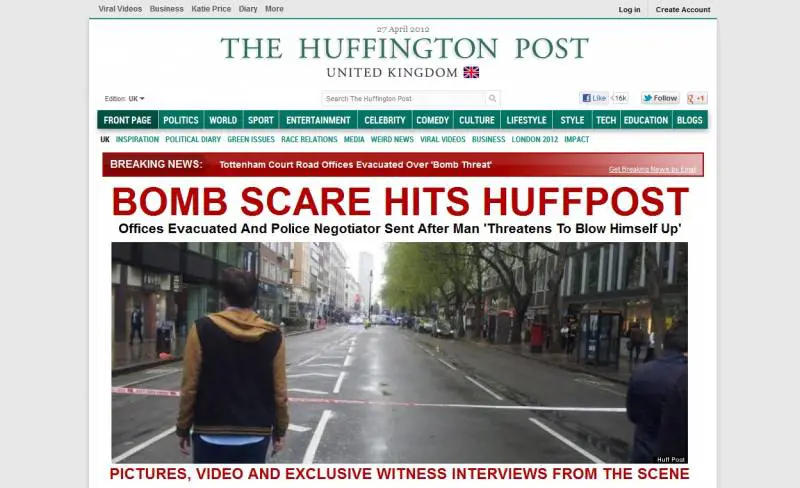Screen dimensions: 800x488
Task: Click the Log in link
Action: [x=629, y=9]
